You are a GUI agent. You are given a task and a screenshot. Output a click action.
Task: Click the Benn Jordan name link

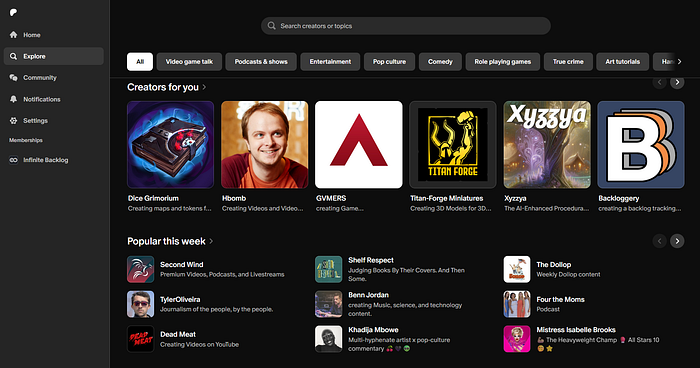coord(368,295)
